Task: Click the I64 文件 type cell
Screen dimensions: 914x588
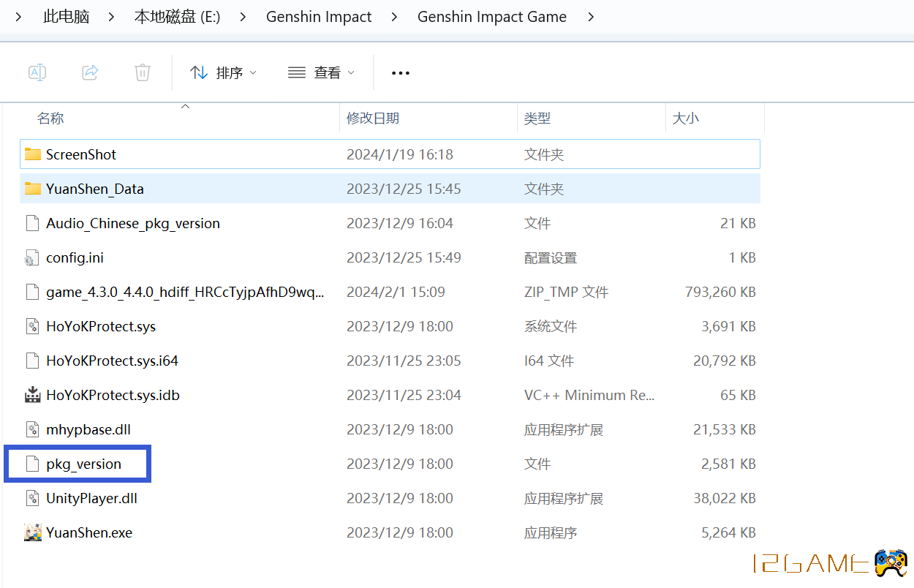Action: [x=549, y=361]
